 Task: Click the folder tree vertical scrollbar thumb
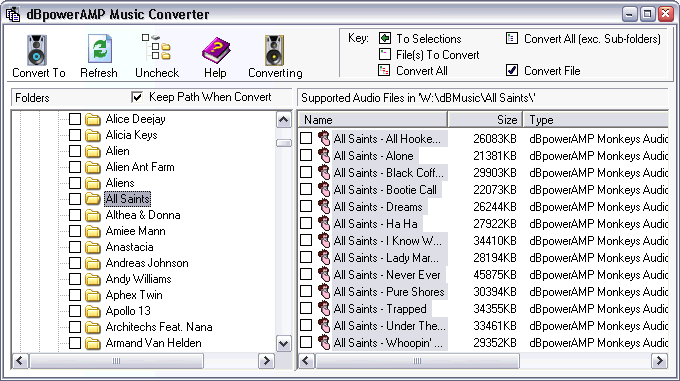[284, 143]
